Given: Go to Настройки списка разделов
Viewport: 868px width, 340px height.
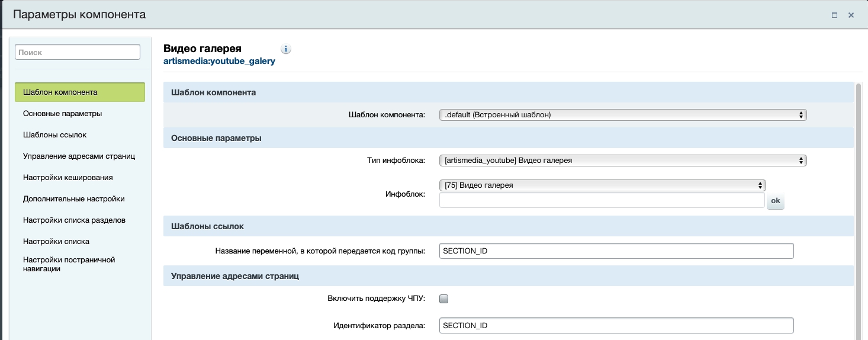Looking at the screenshot, I should 74,220.
